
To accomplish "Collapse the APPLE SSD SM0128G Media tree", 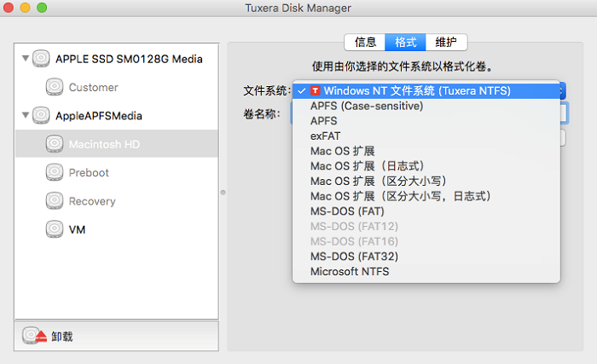I will coord(25,59).
